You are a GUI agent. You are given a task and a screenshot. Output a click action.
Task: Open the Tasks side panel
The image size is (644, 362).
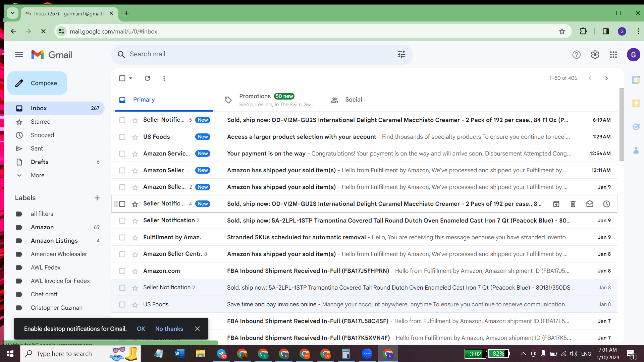click(636, 127)
